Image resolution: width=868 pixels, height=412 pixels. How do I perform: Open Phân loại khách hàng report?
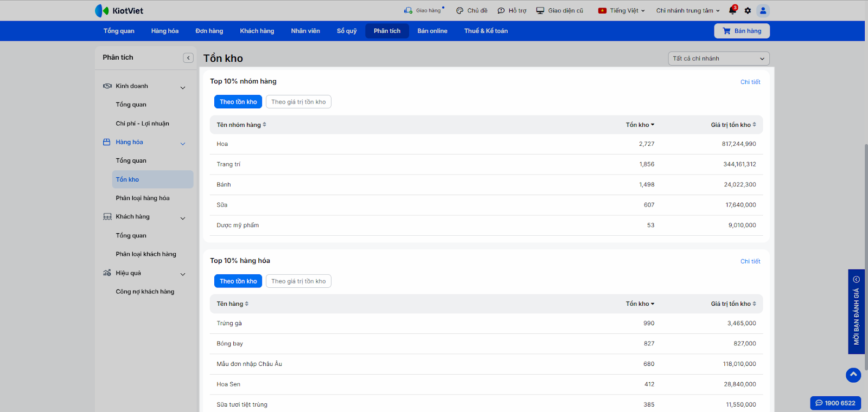(x=146, y=254)
